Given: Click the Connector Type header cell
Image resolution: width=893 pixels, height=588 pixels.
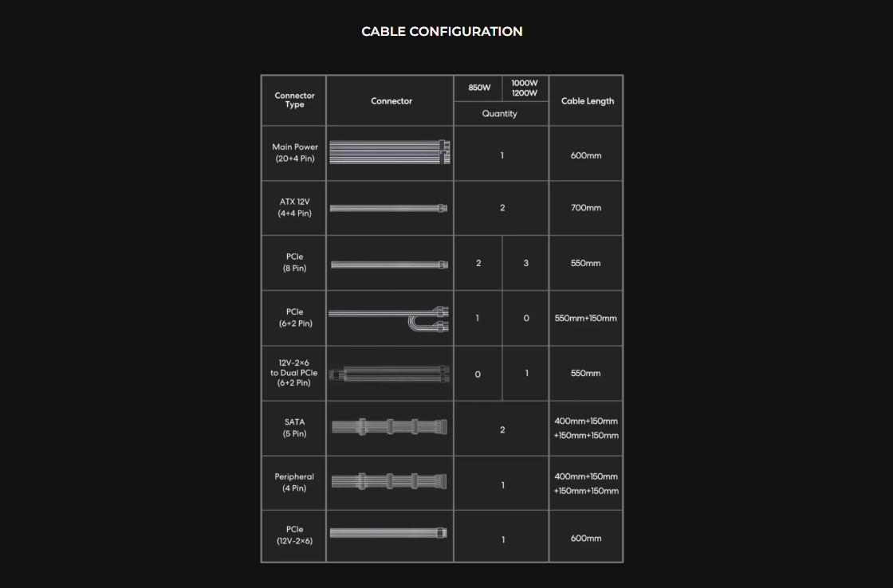Looking at the screenshot, I should 294,100.
